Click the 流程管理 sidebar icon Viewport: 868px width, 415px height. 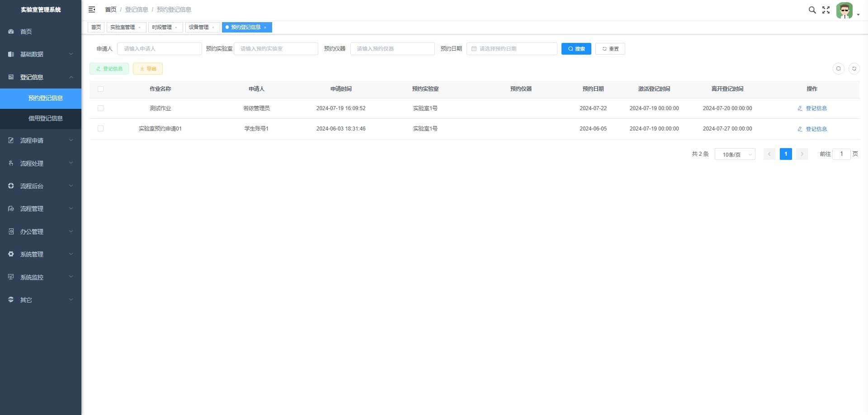[11, 209]
